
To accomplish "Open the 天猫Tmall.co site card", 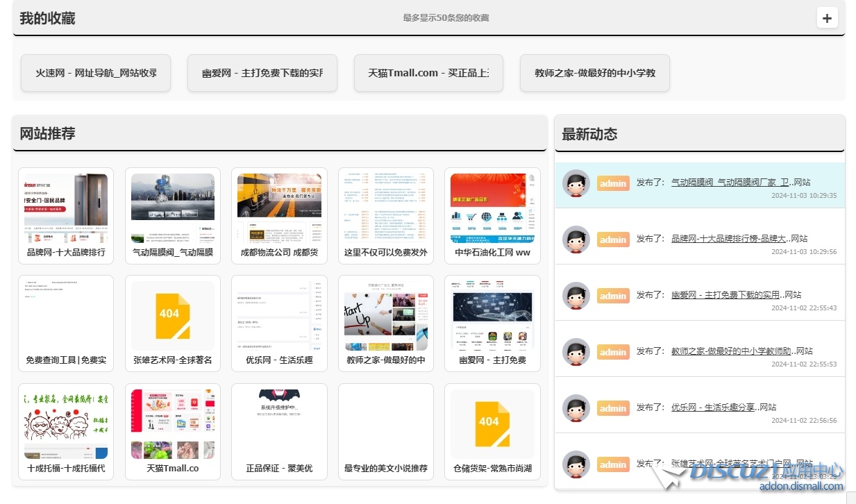I will click(x=173, y=432).
